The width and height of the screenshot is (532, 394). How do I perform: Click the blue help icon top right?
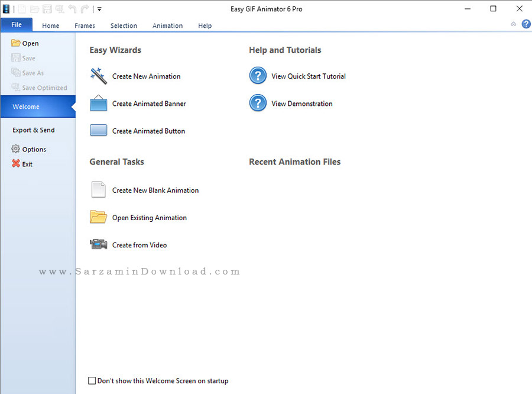click(x=526, y=24)
